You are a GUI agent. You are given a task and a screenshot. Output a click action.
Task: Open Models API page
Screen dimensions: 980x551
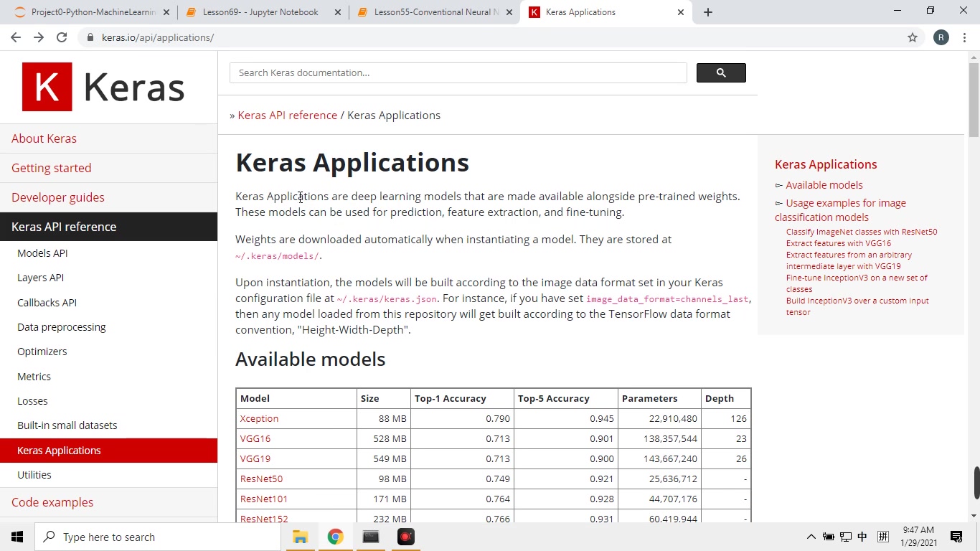coord(42,253)
